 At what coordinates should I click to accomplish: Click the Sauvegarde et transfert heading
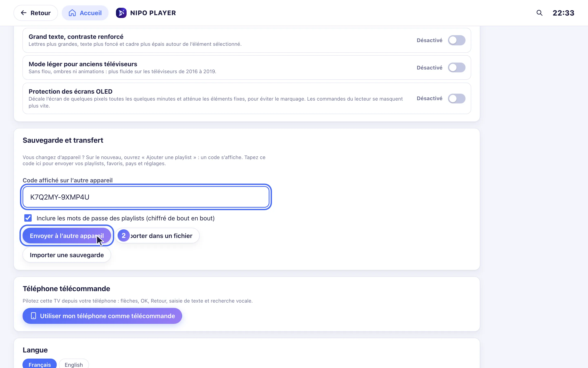[63, 140]
